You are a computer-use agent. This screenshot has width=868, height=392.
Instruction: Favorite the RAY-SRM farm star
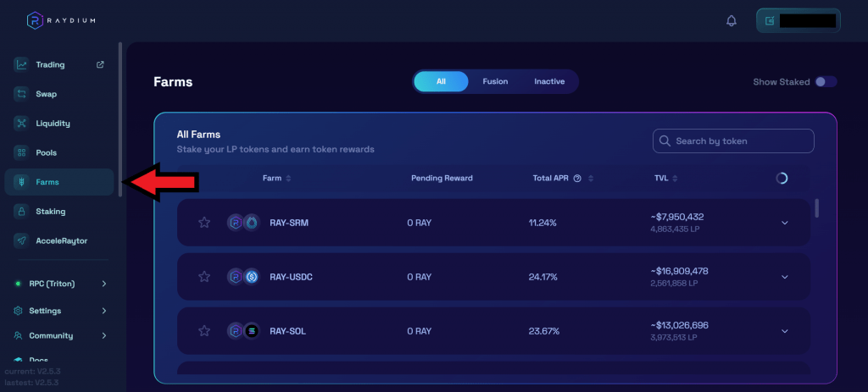(x=203, y=223)
